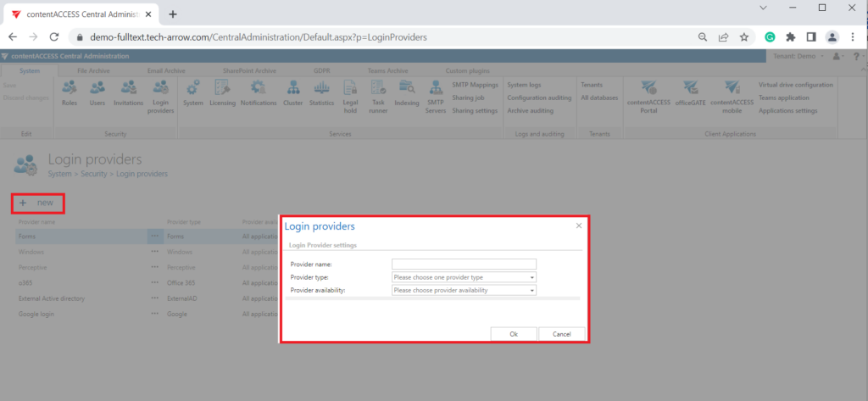Switch to the Email Archive tab
Image resolution: width=868 pixels, height=401 pixels.
166,71
